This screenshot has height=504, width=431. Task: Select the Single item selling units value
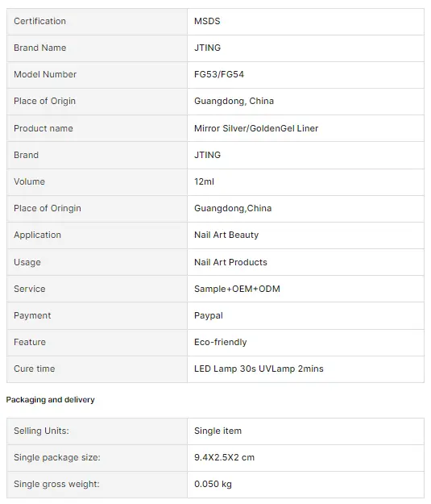point(218,431)
